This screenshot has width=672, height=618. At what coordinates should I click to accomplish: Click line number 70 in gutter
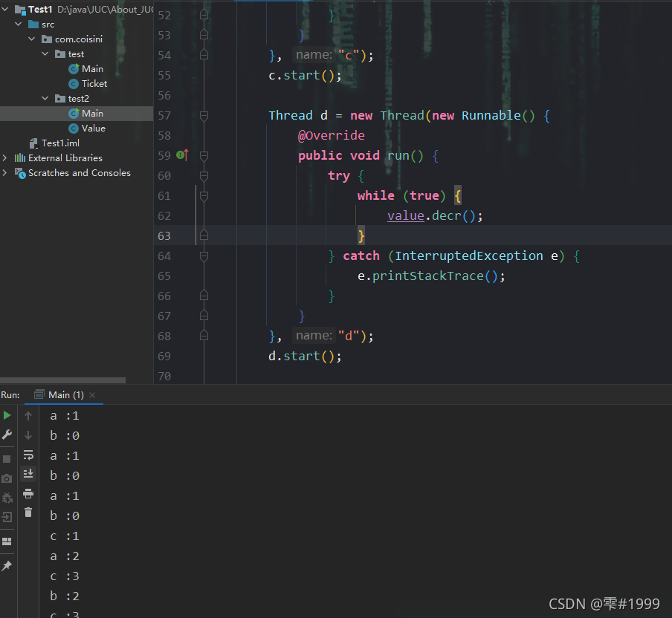point(164,377)
